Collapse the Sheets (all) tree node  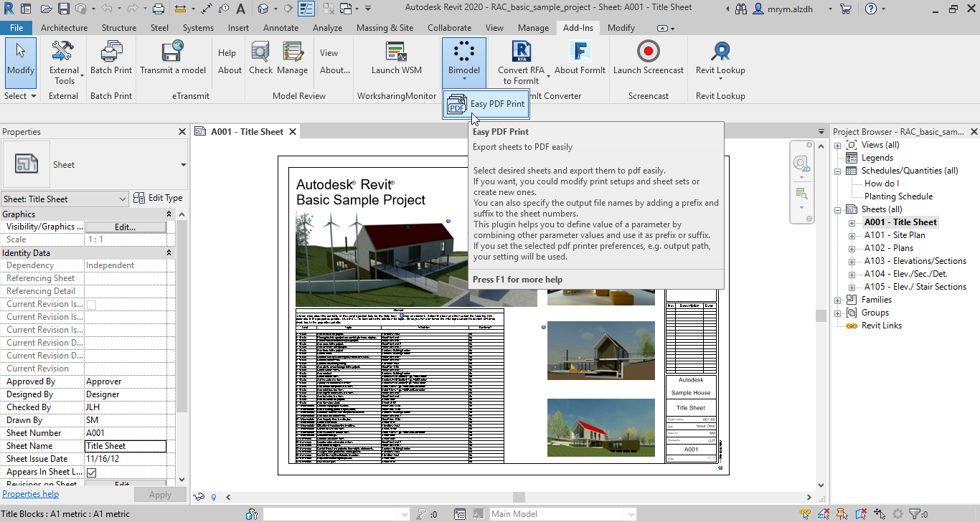(x=838, y=209)
